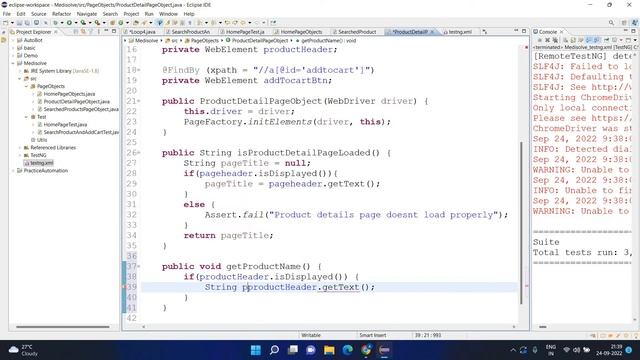Open New file dropdown arrow

click(12, 23)
